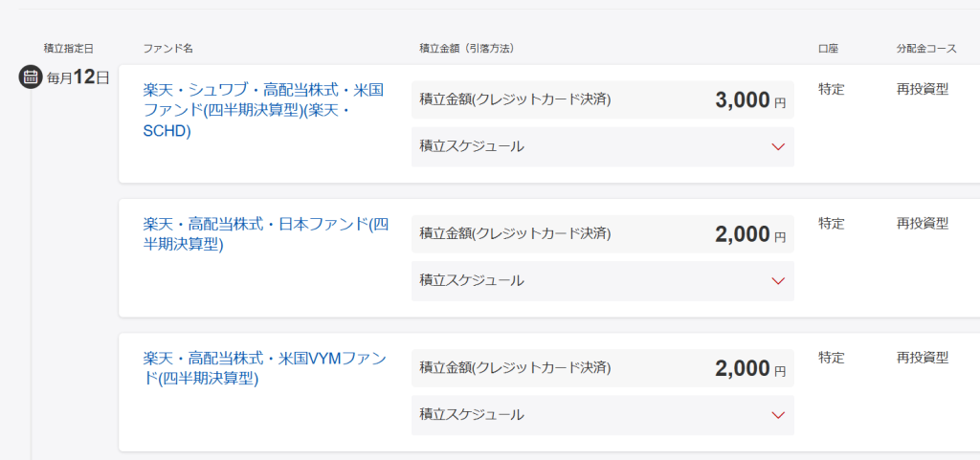Open the 楽天・高配当株式・日本ファンド link
Screen dimensions: 980x460
(266, 234)
